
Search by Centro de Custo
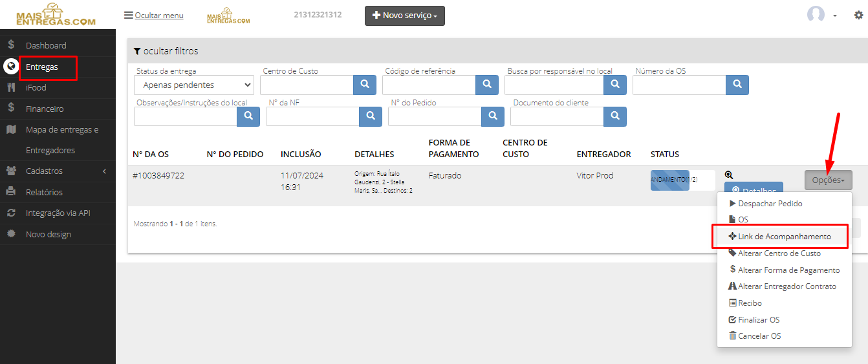tap(365, 85)
